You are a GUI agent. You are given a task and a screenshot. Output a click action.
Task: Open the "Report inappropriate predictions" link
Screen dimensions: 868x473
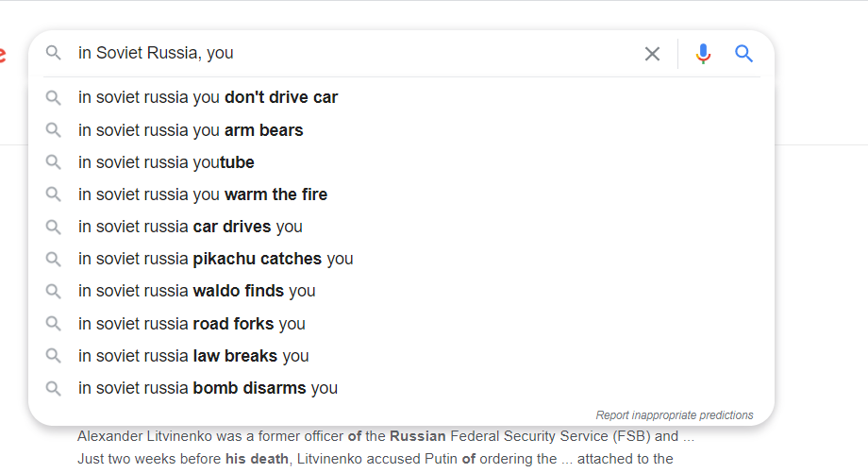(x=675, y=415)
